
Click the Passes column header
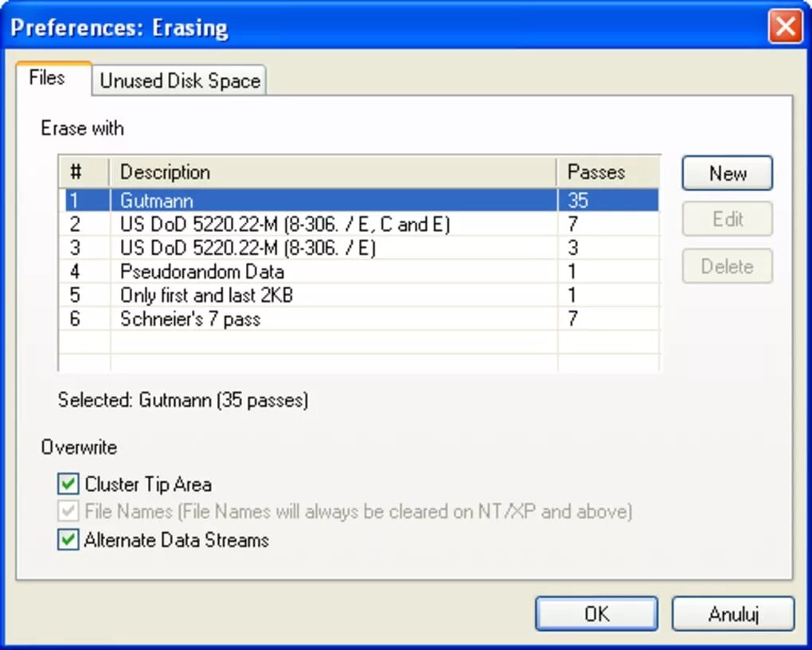pos(608,172)
